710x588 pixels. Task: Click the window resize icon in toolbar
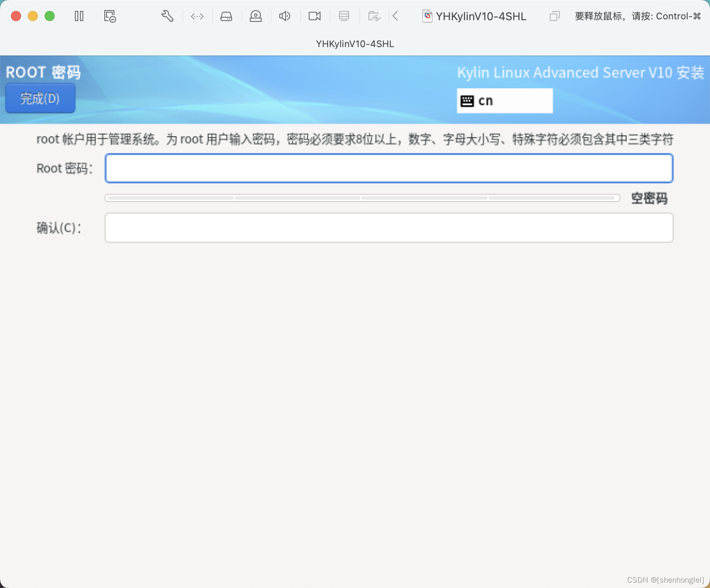554,16
